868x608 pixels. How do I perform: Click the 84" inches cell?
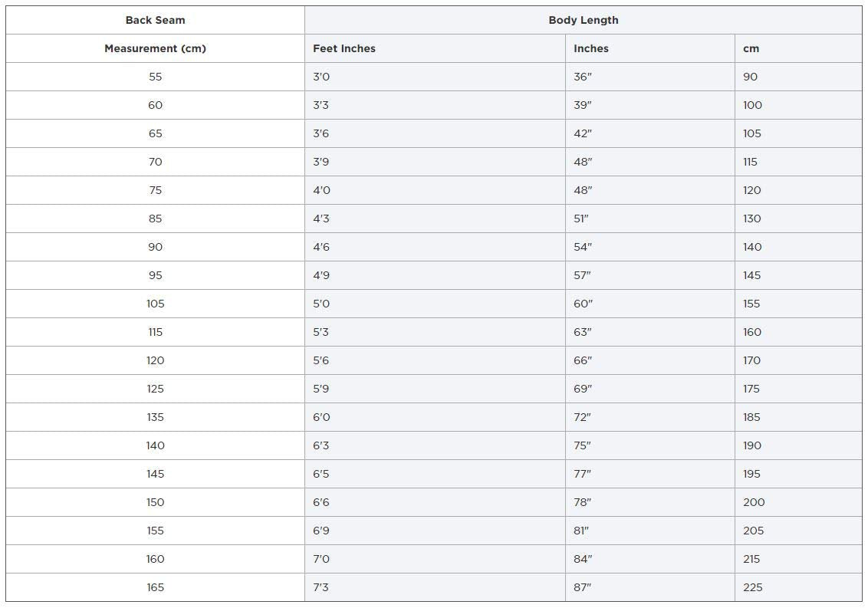650,559
